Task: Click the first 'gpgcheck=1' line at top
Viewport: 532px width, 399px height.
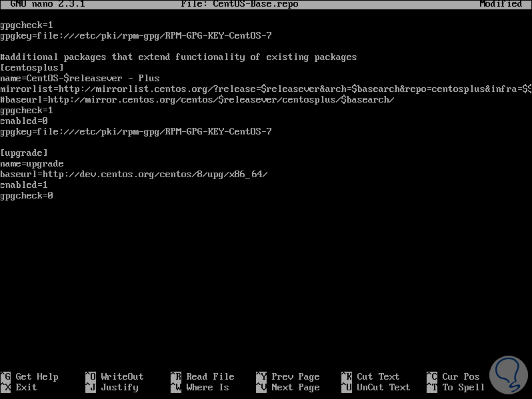Action: [27, 25]
